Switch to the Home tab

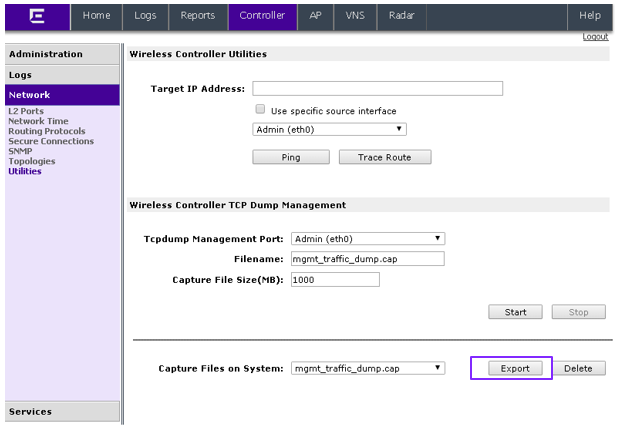(x=97, y=16)
